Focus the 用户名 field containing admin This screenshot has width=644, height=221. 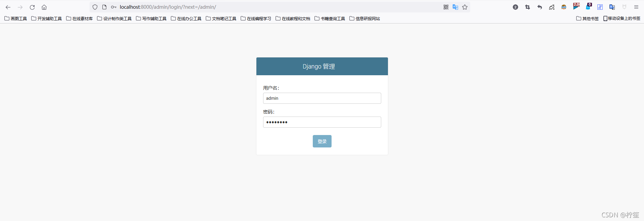click(322, 98)
